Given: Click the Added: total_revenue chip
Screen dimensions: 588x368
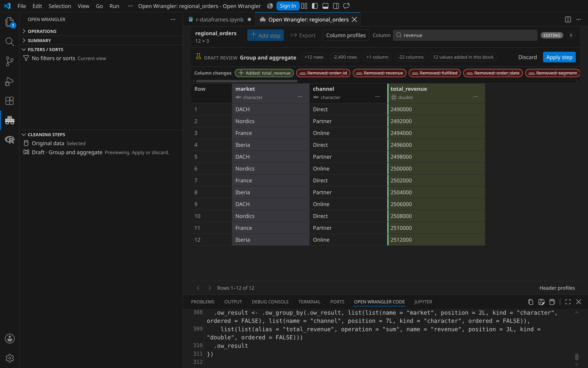Looking at the screenshot, I should tap(264, 73).
